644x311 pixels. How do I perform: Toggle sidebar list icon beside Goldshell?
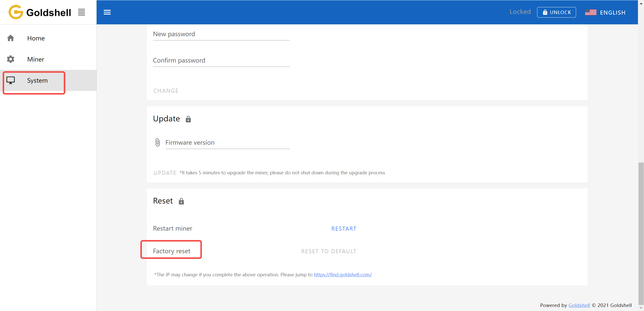coord(81,12)
